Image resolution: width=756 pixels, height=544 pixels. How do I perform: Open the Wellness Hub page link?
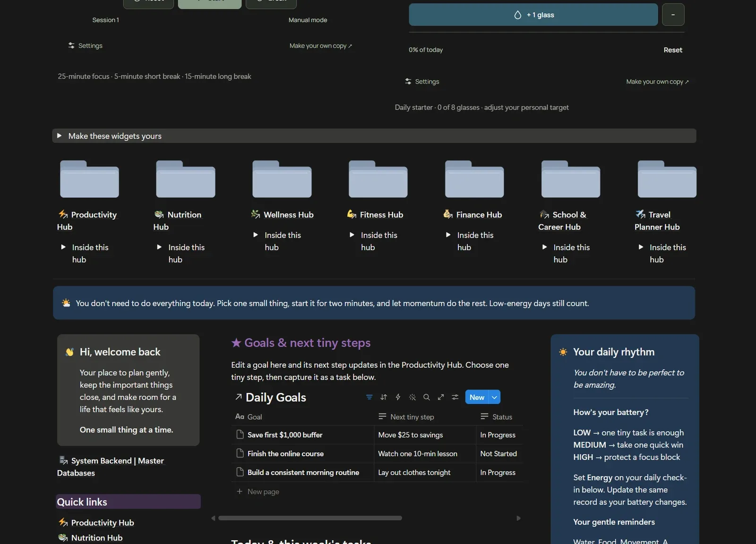click(283, 214)
